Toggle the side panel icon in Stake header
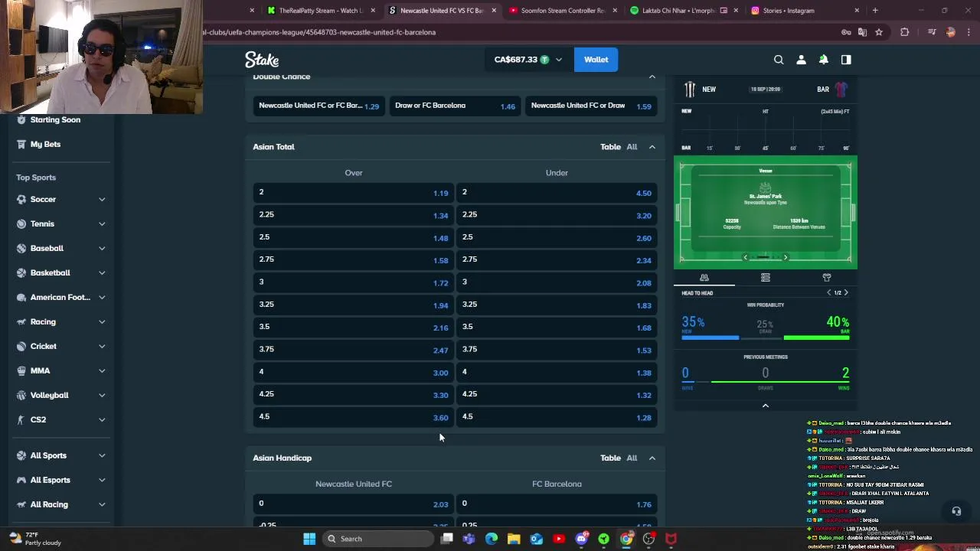This screenshot has width=980, height=551. click(846, 60)
